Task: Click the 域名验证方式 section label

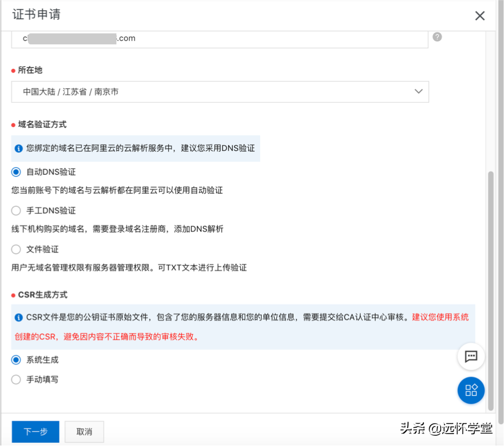Action: [x=42, y=124]
